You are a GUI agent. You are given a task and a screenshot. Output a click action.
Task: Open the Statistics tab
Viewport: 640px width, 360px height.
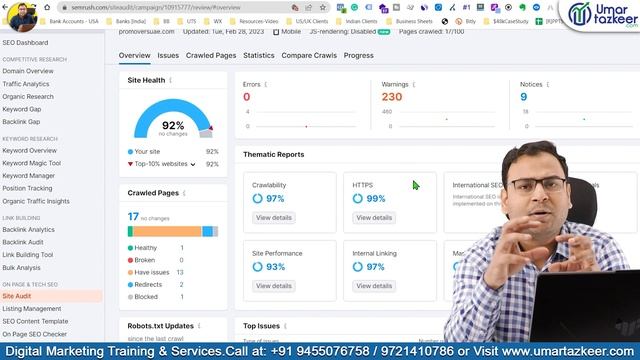[259, 56]
